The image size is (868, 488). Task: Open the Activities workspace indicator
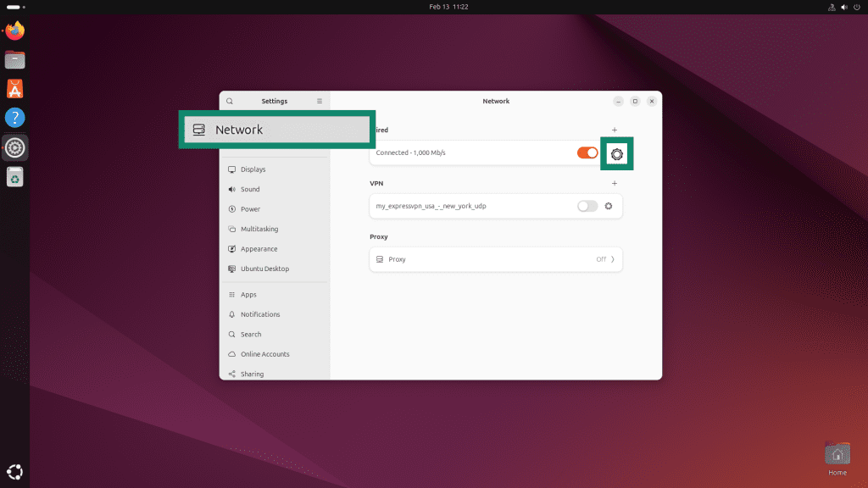point(15,7)
